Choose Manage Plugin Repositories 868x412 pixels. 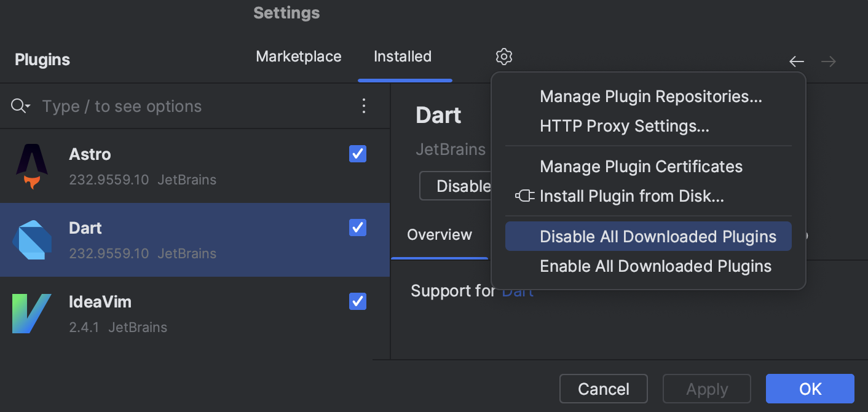[x=651, y=96]
